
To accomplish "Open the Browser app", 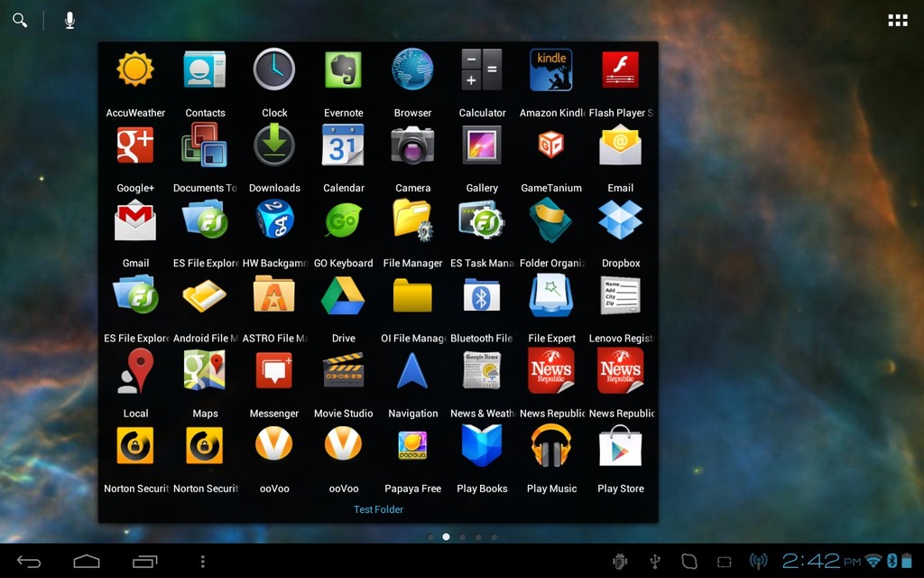I will 412,70.
